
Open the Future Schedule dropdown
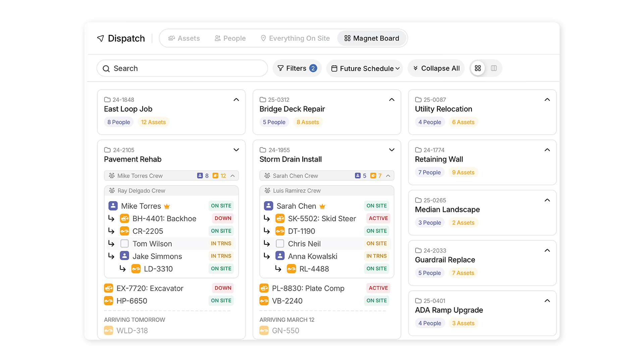365,68
